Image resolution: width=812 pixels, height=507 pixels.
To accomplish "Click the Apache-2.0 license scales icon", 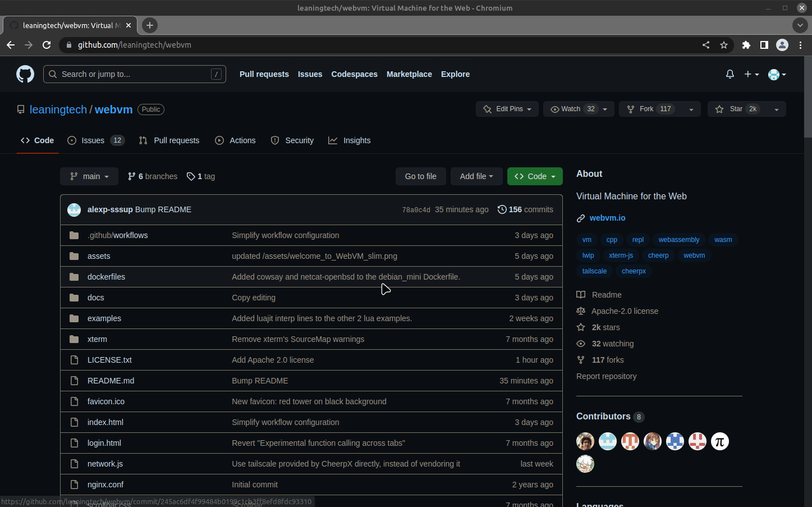I will [x=581, y=310].
